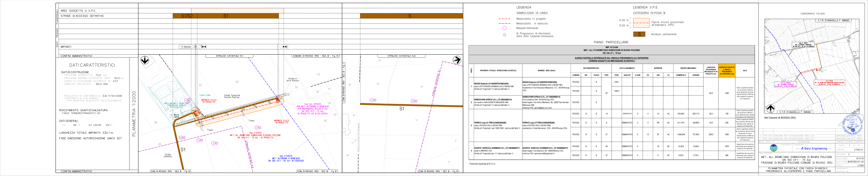Click 'LUNGHEZZA TOTALE IMPIANTO 332.1 m.' text
868x176 pixels.
[x=87, y=133]
